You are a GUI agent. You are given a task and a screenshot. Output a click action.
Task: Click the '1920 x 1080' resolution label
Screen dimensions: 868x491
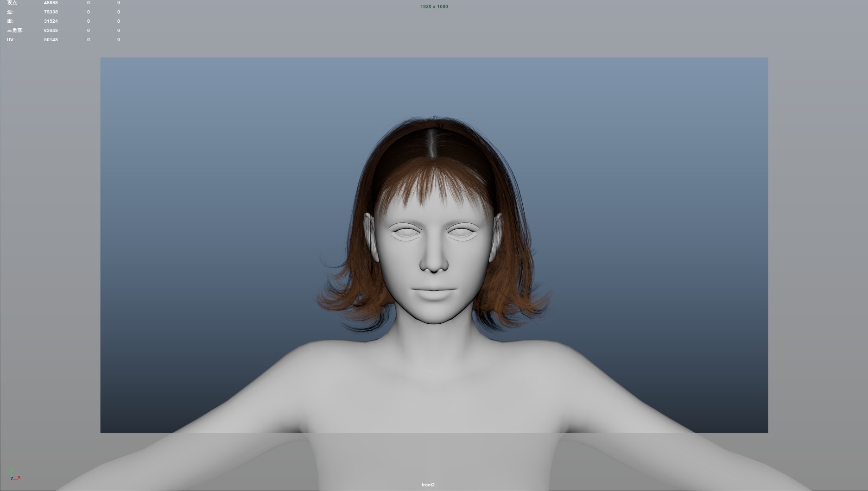[434, 6]
